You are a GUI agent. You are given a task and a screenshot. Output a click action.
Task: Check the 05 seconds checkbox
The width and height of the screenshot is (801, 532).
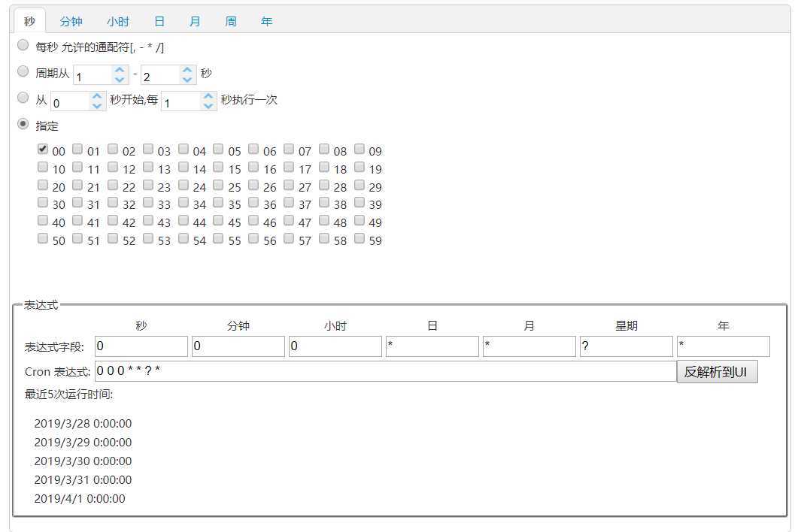218,149
